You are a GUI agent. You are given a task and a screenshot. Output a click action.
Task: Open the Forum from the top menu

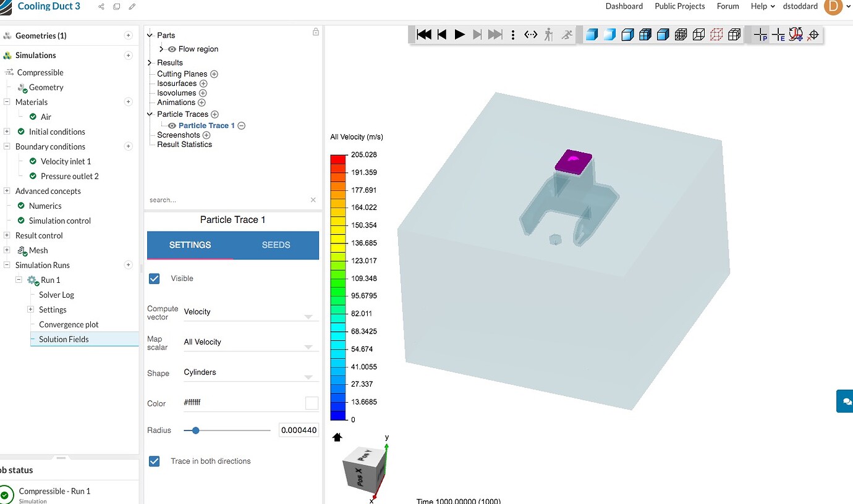coord(728,6)
